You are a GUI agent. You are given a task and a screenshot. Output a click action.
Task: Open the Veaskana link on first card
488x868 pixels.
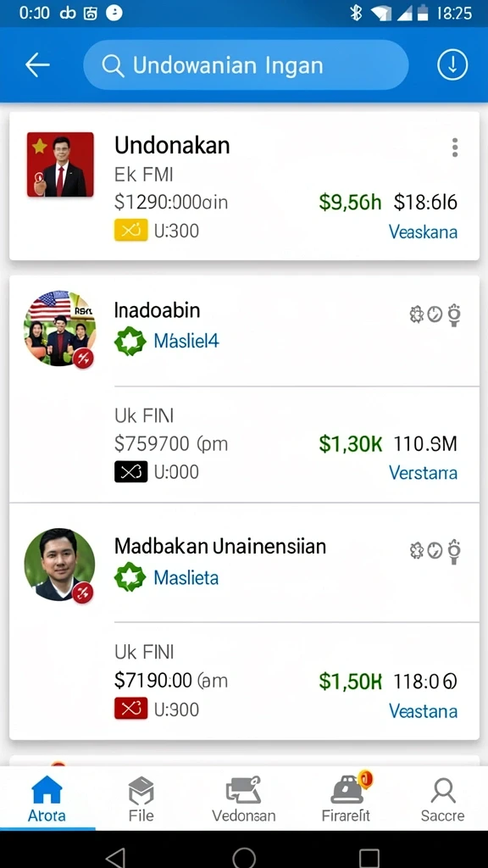point(423,231)
